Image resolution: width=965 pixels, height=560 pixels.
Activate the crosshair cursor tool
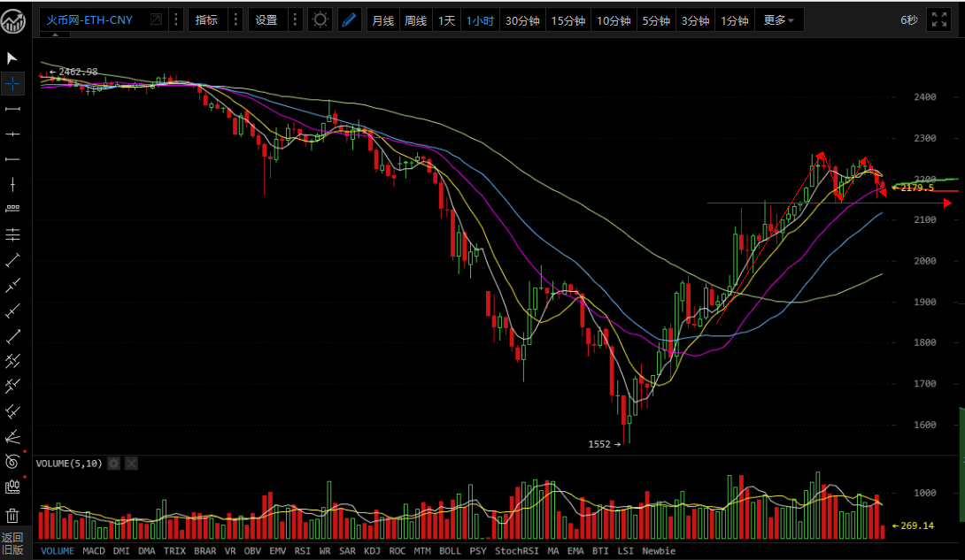pyautogui.click(x=12, y=84)
